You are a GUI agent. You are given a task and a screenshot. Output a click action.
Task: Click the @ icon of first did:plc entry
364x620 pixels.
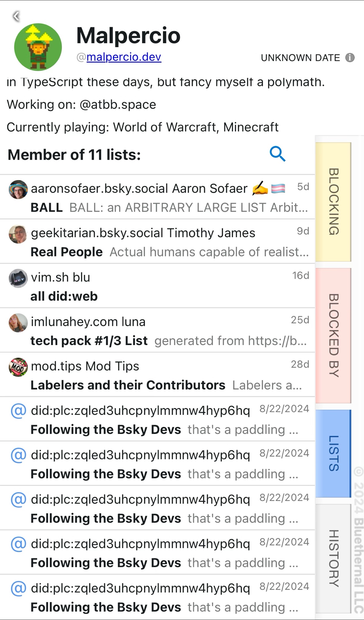pyautogui.click(x=18, y=411)
